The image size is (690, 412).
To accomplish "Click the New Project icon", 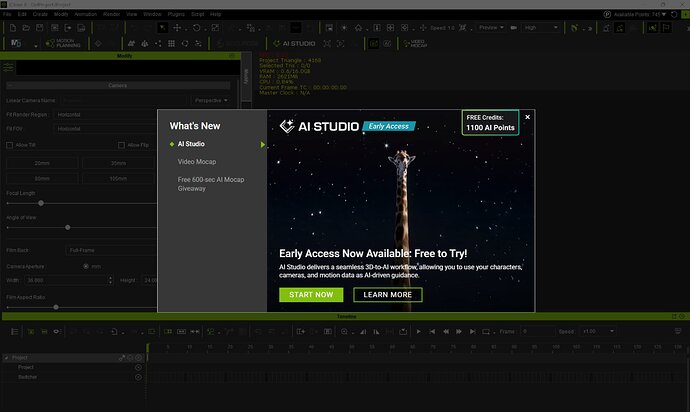I will (x=13, y=28).
